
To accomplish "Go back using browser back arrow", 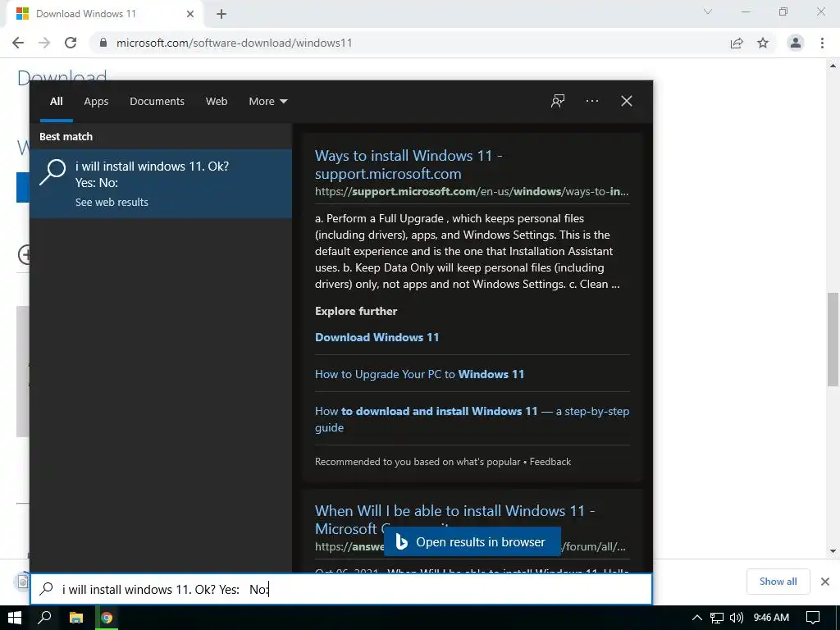I will tap(18, 43).
